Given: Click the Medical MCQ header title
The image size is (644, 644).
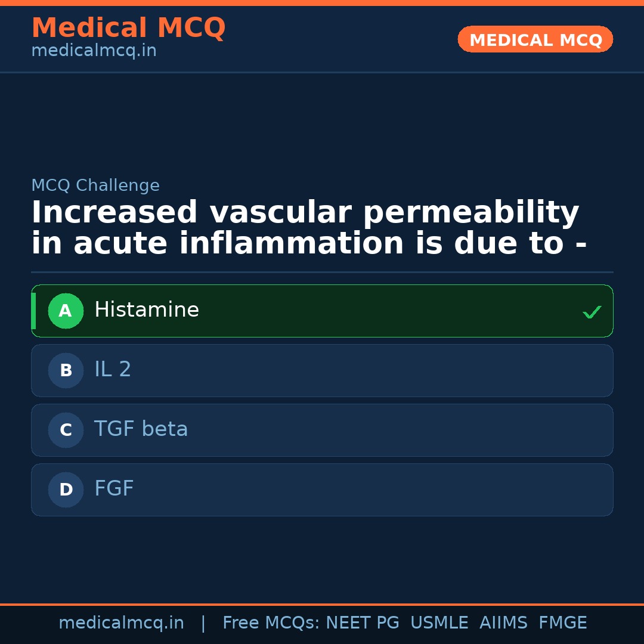Looking at the screenshot, I should click(x=128, y=28).
